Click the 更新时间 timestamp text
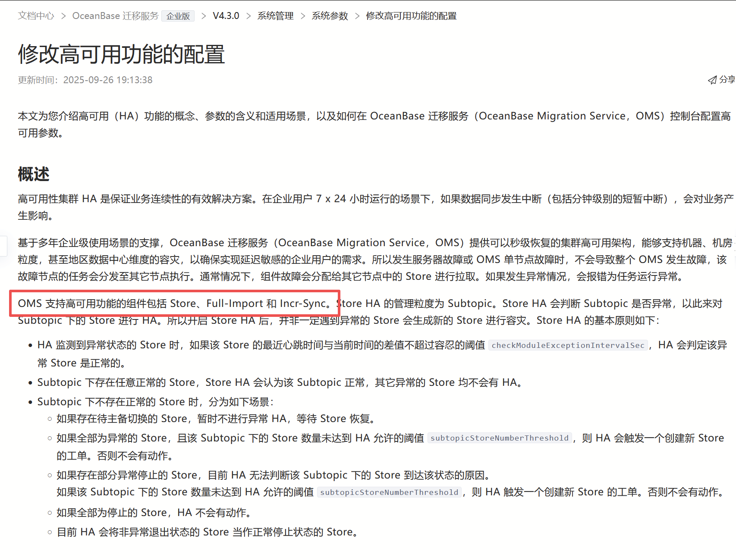 (85, 80)
